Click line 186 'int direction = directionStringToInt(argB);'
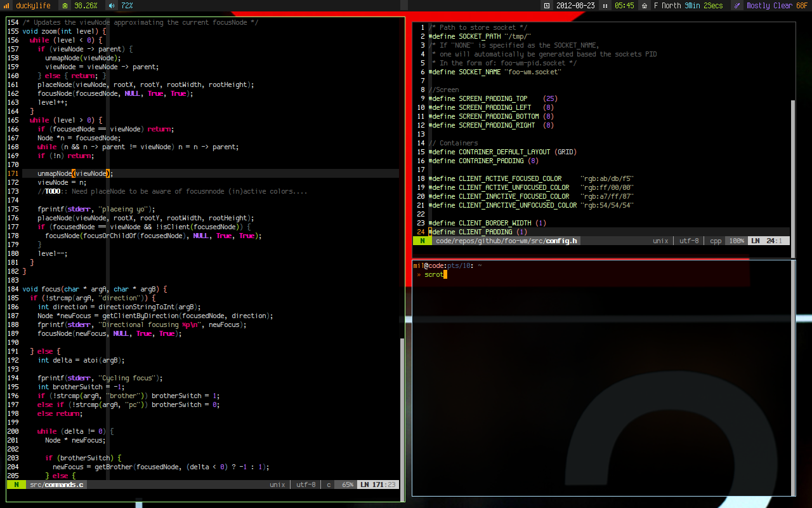Viewport: 812px width, 508px height. click(x=119, y=307)
